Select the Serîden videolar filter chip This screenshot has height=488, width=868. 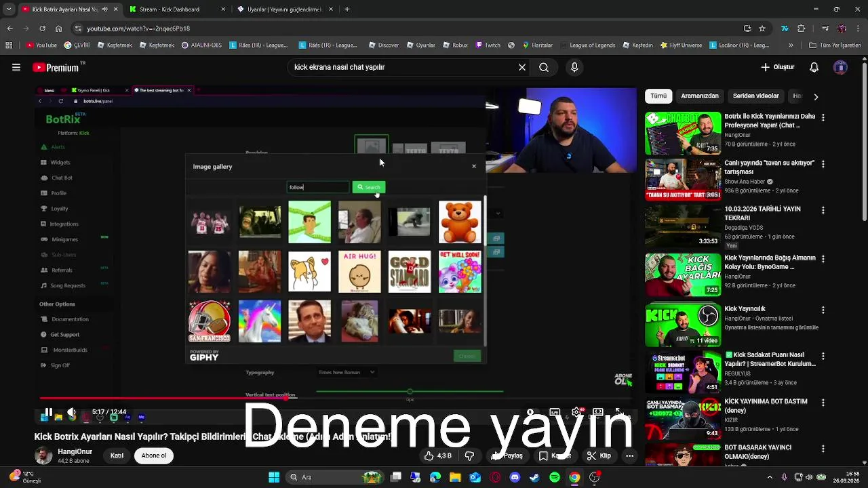(756, 96)
